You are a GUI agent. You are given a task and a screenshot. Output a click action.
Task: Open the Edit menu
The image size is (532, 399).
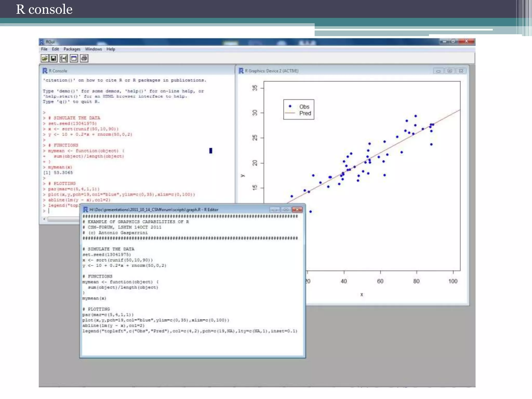click(55, 49)
